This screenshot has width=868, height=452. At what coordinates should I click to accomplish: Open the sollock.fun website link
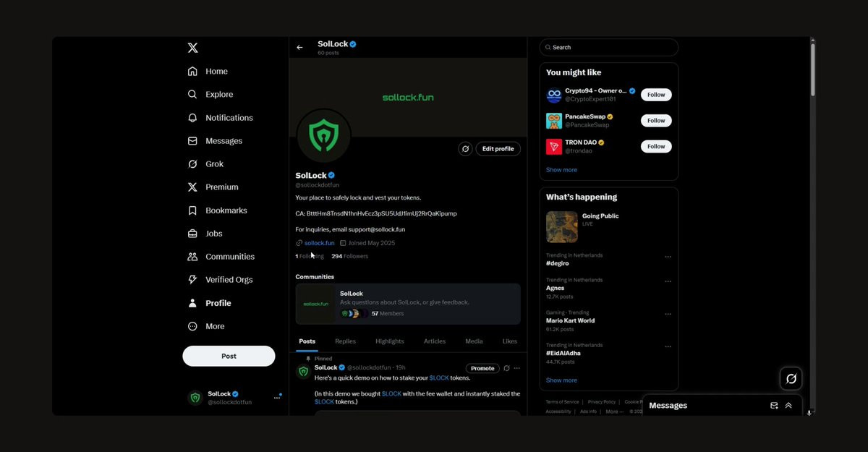pyautogui.click(x=320, y=243)
